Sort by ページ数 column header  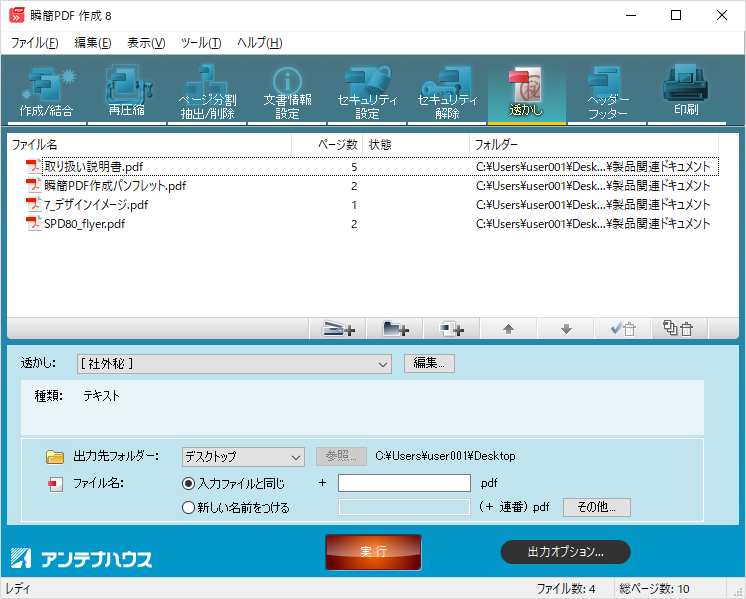tap(327, 145)
